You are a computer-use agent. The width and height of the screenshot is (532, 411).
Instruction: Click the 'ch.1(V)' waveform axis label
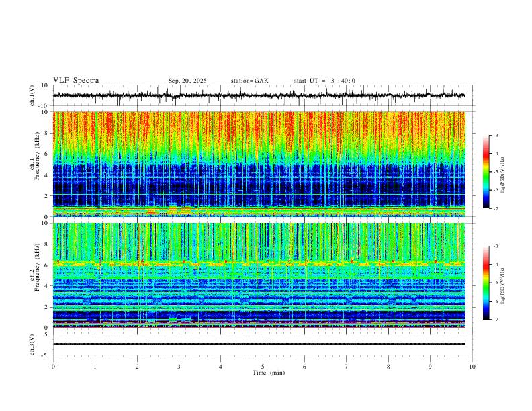point(32,95)
